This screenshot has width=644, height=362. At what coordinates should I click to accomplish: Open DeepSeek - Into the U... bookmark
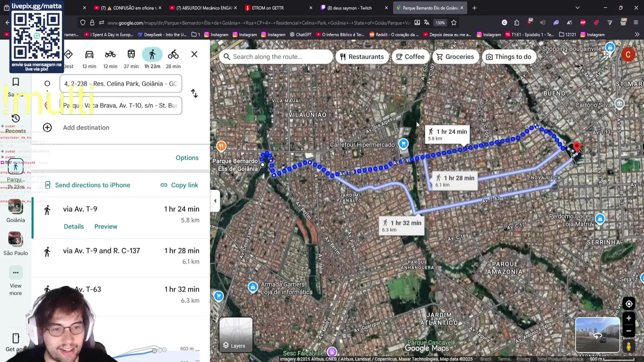coord(162,35)
